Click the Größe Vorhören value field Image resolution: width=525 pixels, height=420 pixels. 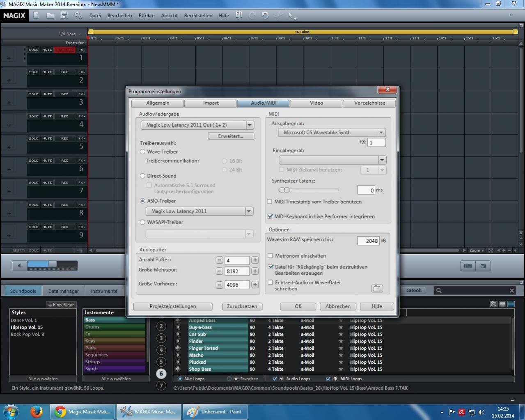(x=237, y=285)
